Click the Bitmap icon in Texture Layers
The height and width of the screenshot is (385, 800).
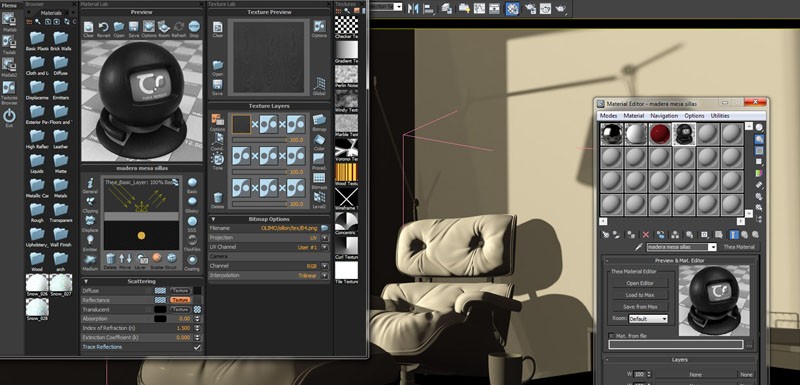tap(319, 120)
